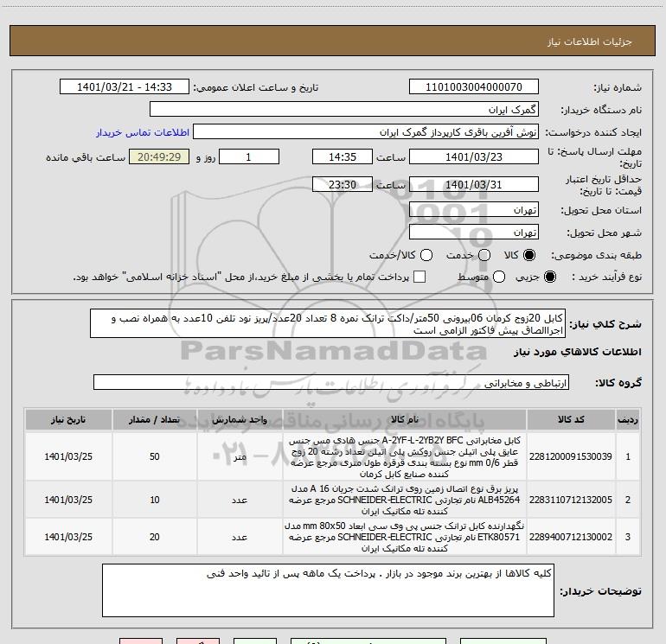The width and height of the screenshot is (666, 644).
Task: Select the متوسط purchase type radio
Action: [x=499, y=277]
